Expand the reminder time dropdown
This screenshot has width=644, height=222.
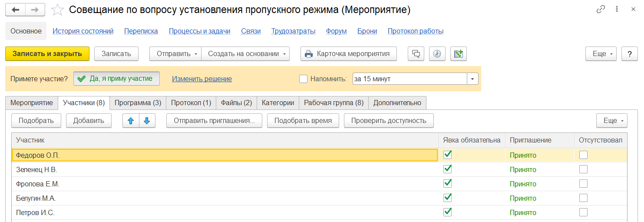tap(472, 79)
